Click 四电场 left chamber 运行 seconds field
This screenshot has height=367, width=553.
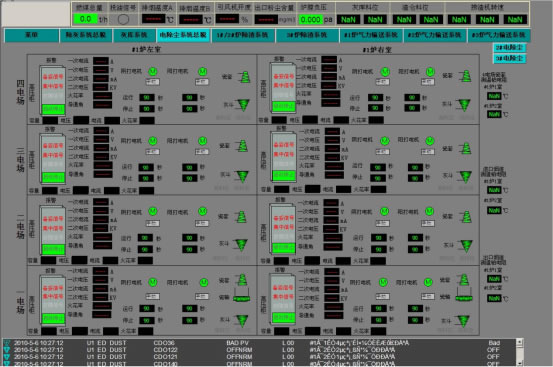(147, 97)
